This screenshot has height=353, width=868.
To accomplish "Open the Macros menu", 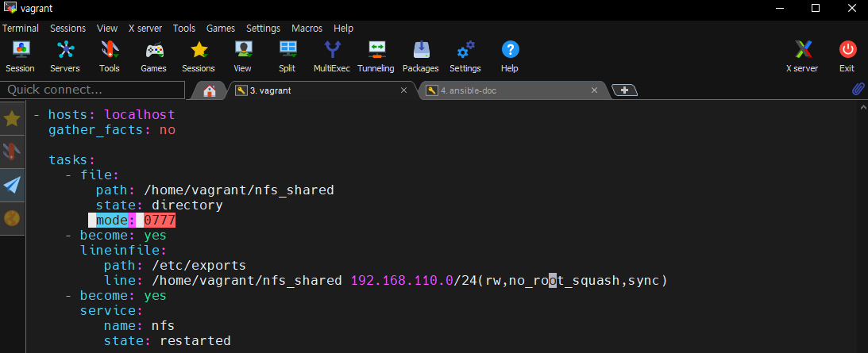I will [307, 29].
